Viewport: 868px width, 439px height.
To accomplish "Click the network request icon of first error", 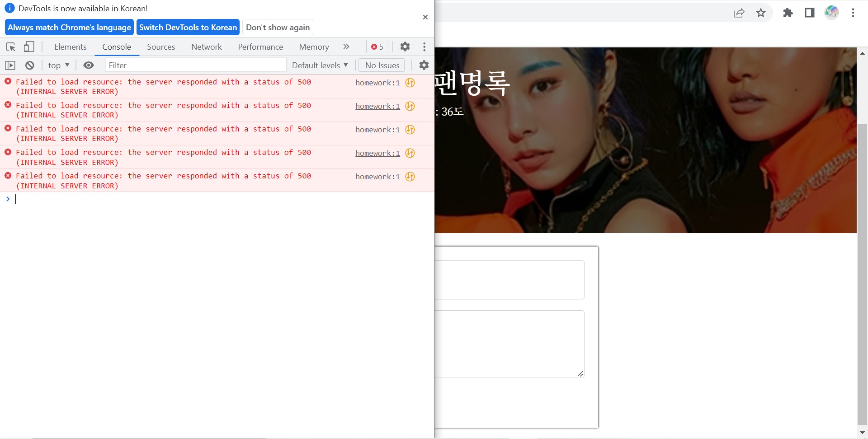I will pyautogui.click(x=410, y=83).
